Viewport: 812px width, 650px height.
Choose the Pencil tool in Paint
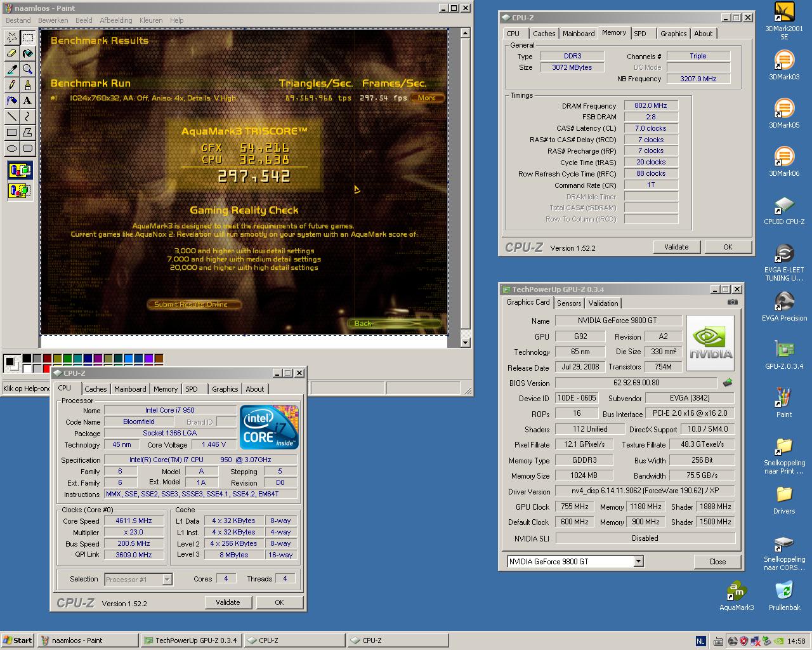coord(11,85)
